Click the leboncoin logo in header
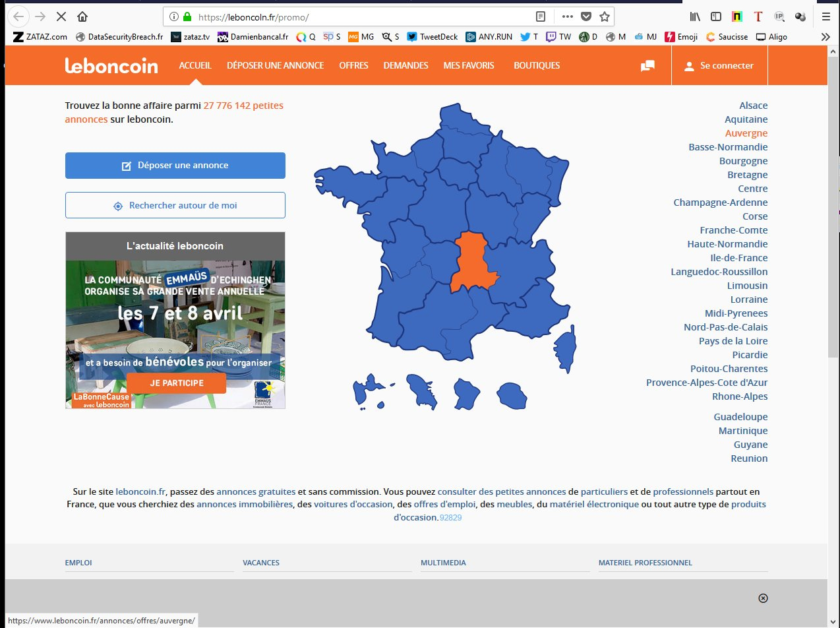Image resolution: width=840 pixels, height=628 pixels. (x=111, y=65)
